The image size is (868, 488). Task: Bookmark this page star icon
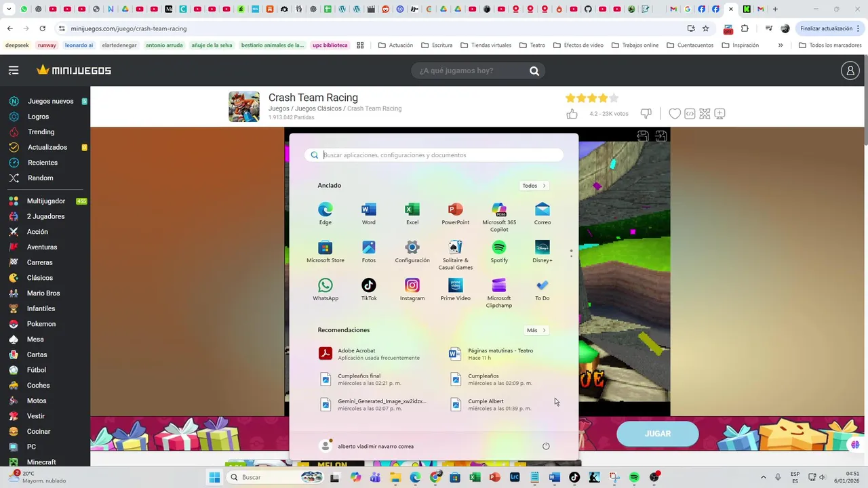click(x=706, y=28)
